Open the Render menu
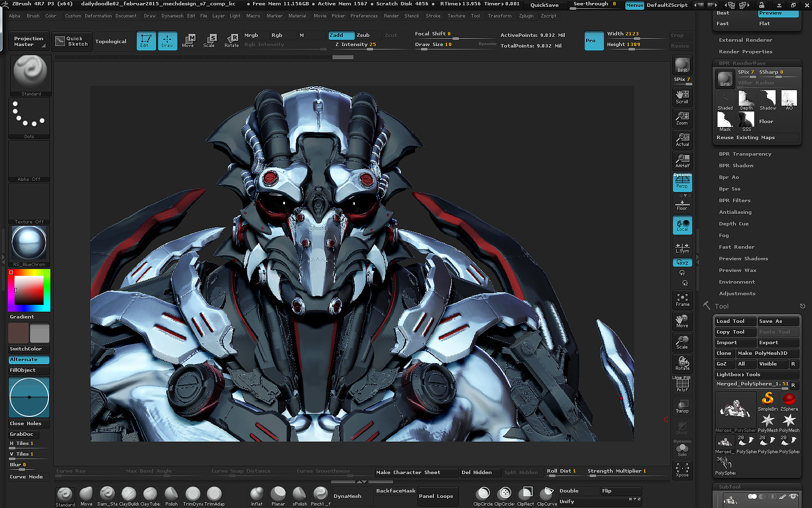This screenshot has height=508, width=812. pos(391,16)
